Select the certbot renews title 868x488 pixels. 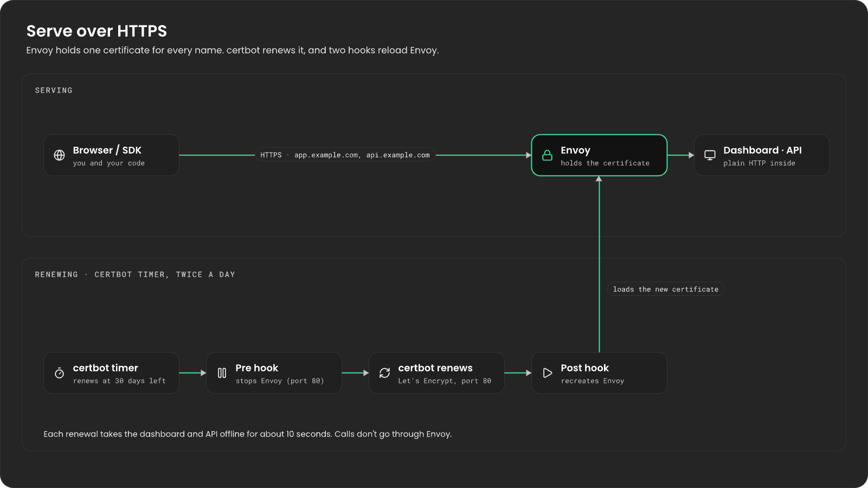coord(435,368)
